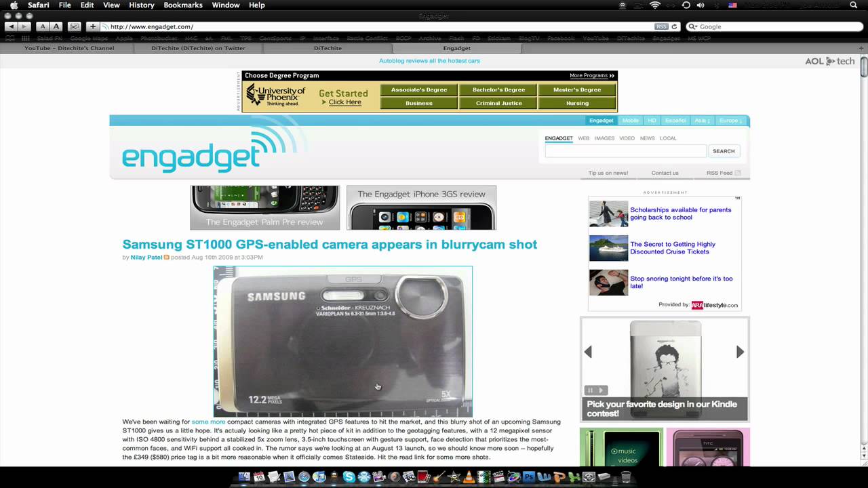The height and width of the screenshot is (488, 868).
Task: Increase text size with large A button
Action: (x=56, y=26)
